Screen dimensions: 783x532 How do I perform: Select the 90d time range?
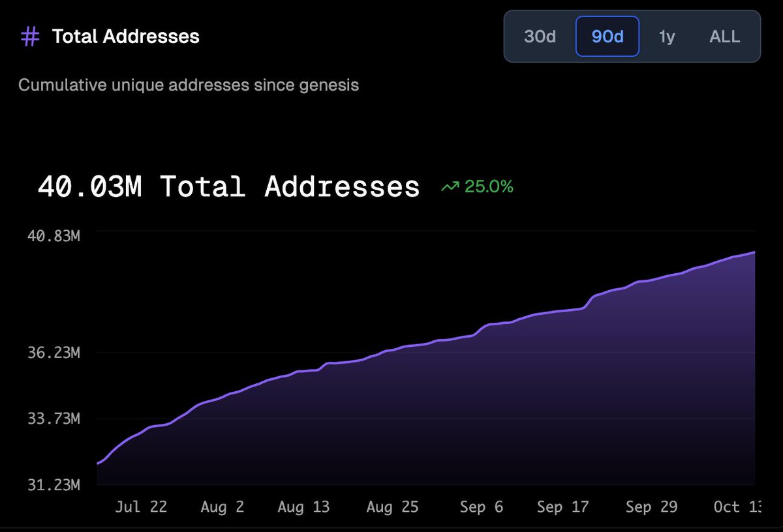tap(607, 37)
